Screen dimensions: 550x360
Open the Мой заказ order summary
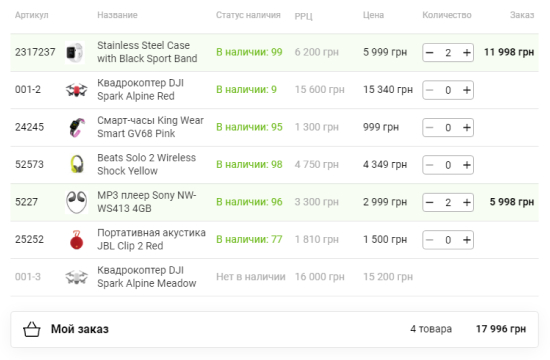(x=274, y=329)
